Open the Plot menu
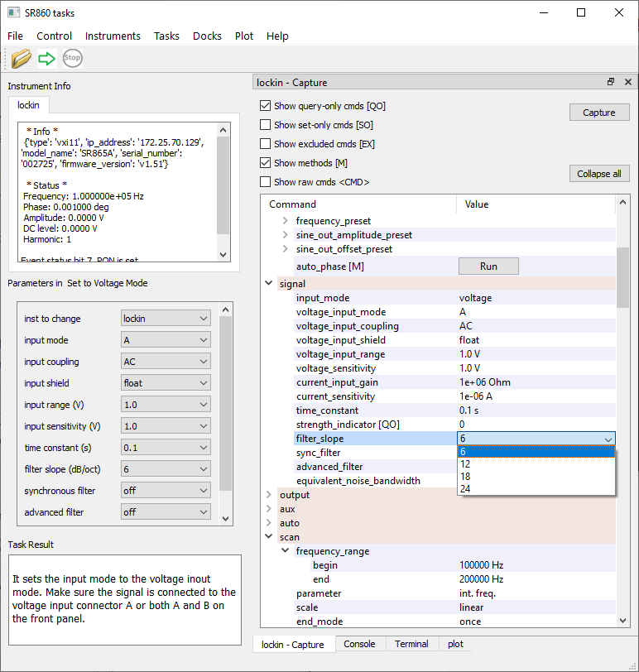The height and width of the screenshot is (672, 639). (244, 36)
